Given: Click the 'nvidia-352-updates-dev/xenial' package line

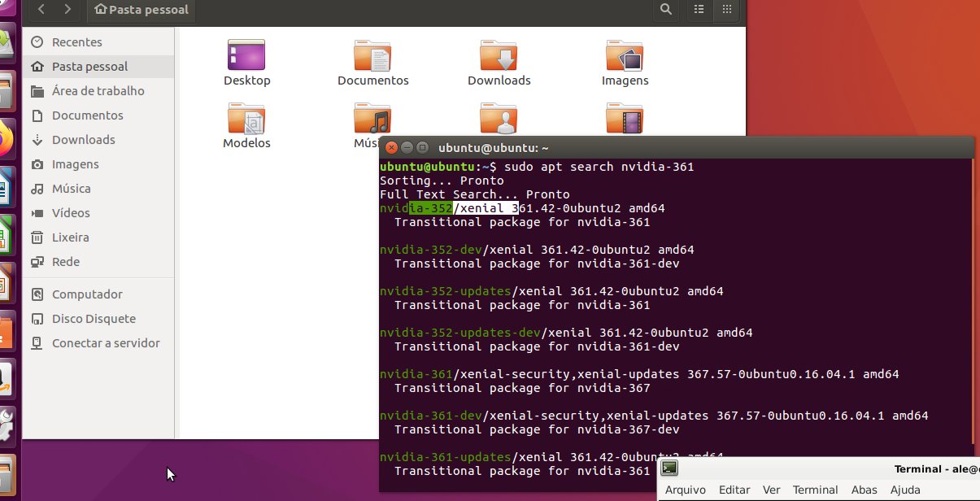Looking at the screenshot, I should pyautogui.click(x=566, y=333).
